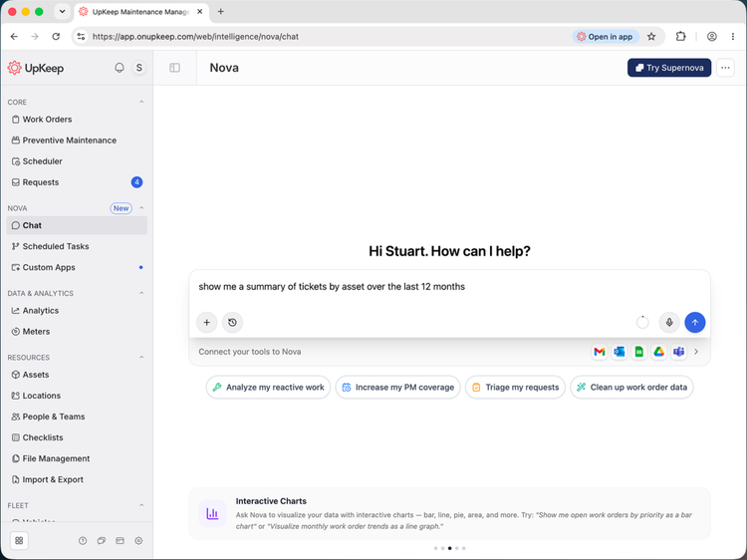
Task: Open Chrome three-dot menu
Action: pos(733,37)
